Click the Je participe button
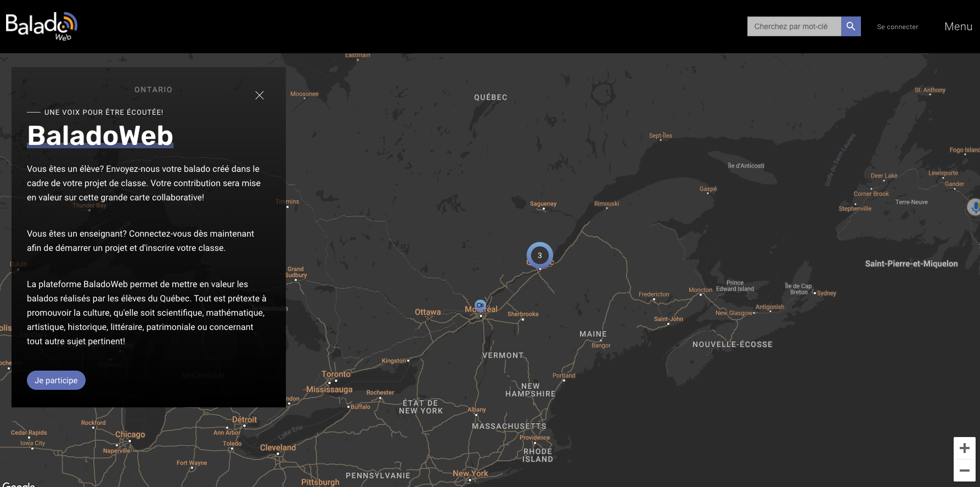The height and width of the screenshot is (487, 980). [56, 380]
